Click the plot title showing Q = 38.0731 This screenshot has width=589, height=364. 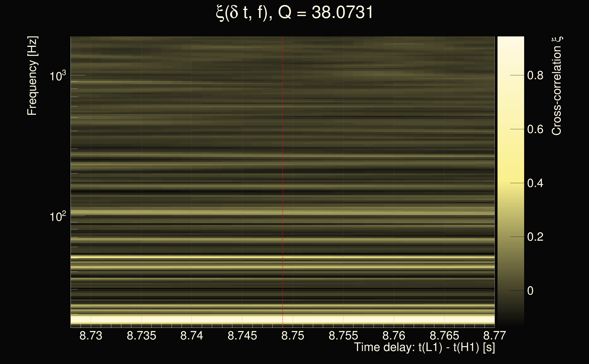[294, 13]
